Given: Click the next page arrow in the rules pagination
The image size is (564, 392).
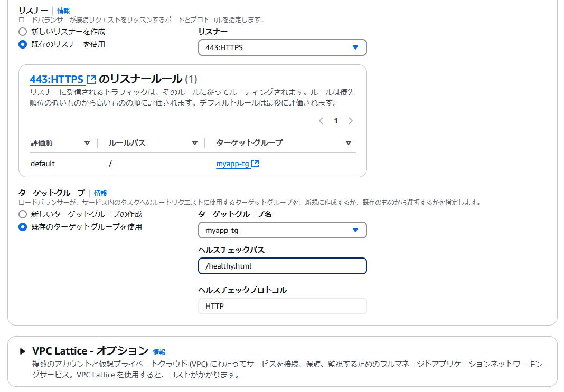Looking at the screenshot, I should (351, 121).
